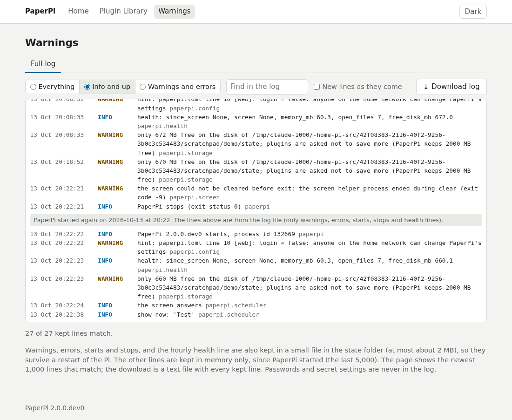Click the PaperPi 2.0.0.dev0 footer version

point(54,408)
